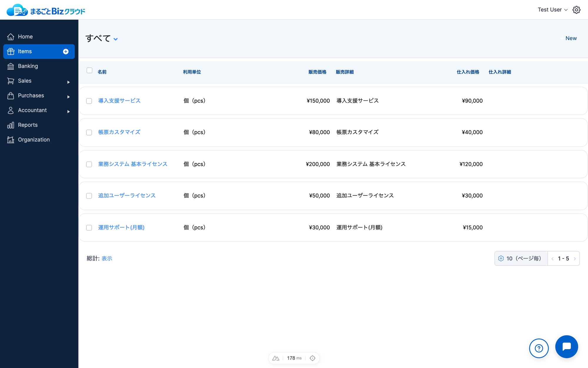This screenshot has width=588, height=368.
Task: Click the Purchases bag icon
Action: click(11, 96)
